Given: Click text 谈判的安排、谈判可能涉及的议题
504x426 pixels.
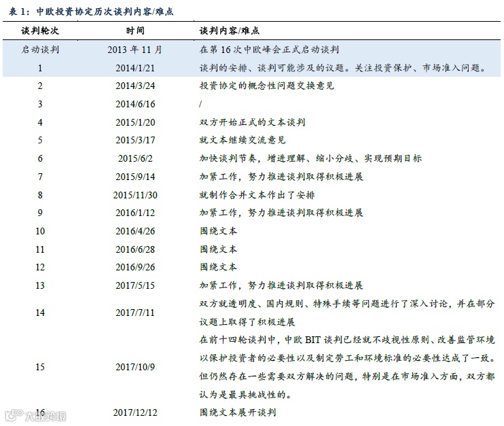Looking at the screenshot, I should (x=272, y=68).
